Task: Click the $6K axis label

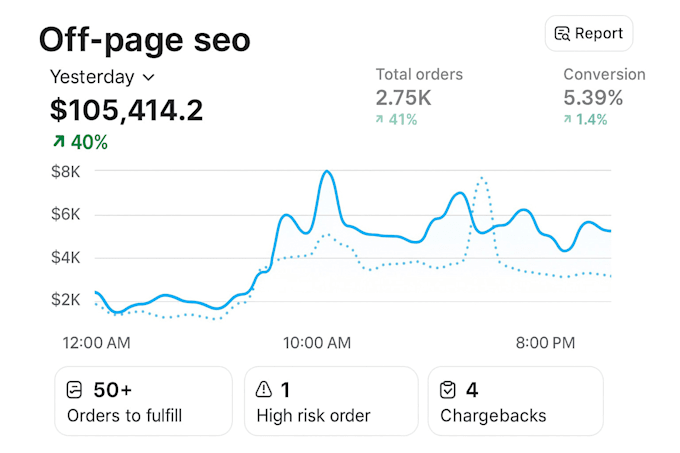Action: pyautogui.click(x=65, y=214)
